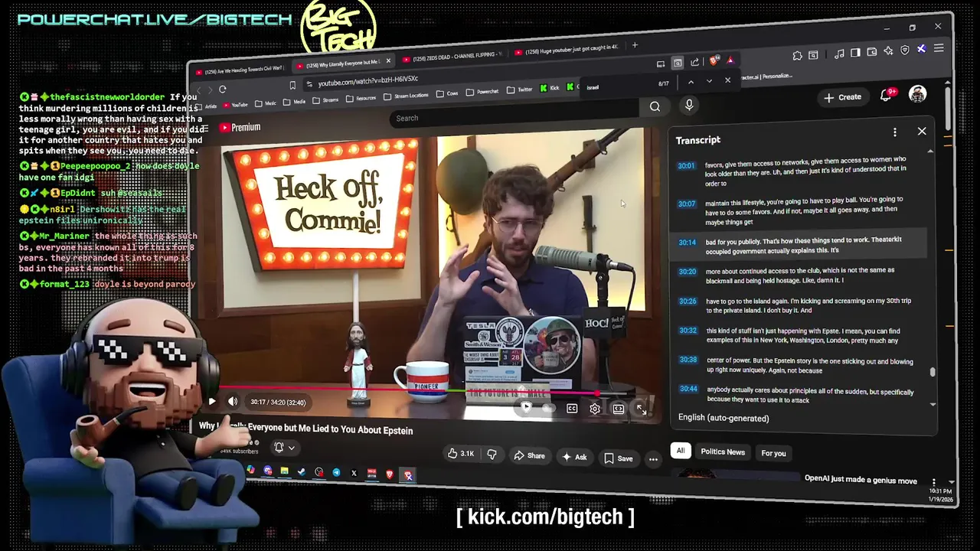Close the find-in-page bar
This screenshot has width=980, height=551.
coord(727,80)
